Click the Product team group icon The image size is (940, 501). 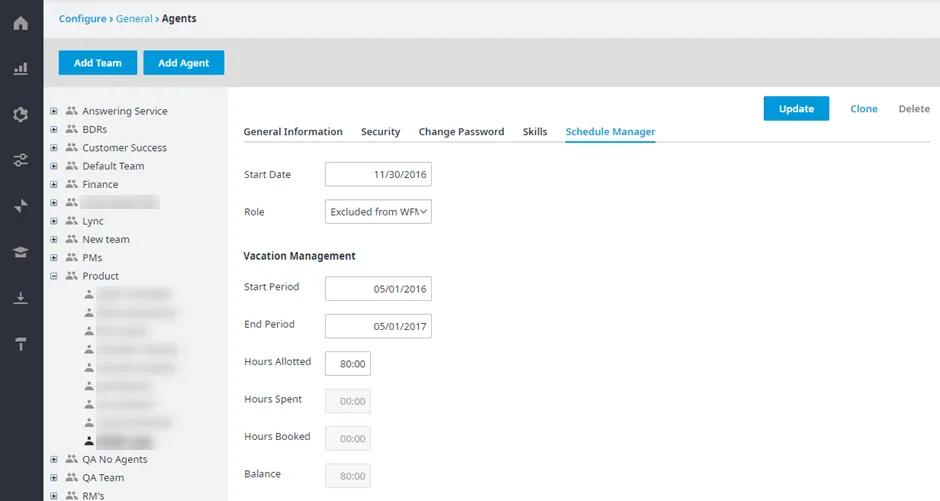click(72, 276)
